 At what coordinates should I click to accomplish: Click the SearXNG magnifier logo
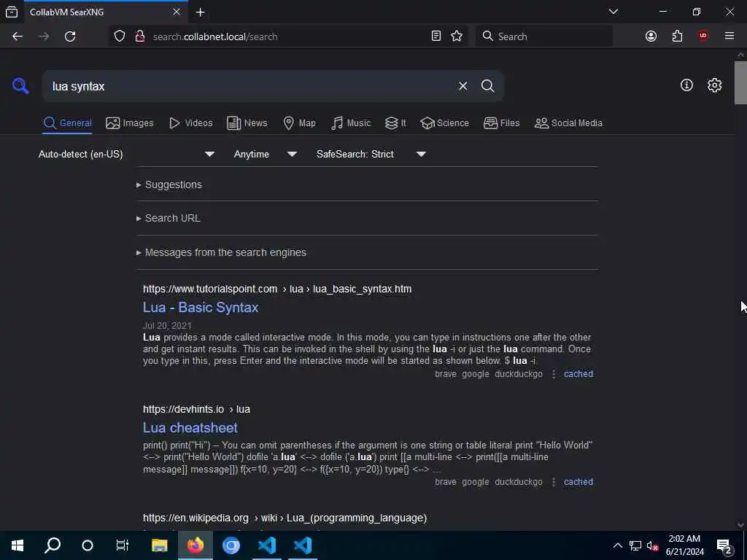tap(20, 86)
